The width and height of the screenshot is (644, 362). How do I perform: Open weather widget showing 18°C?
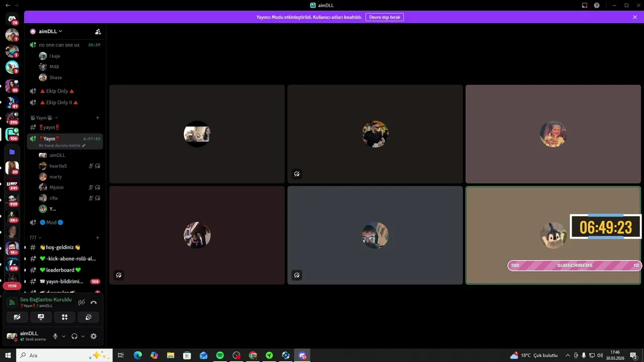[534, 355]
